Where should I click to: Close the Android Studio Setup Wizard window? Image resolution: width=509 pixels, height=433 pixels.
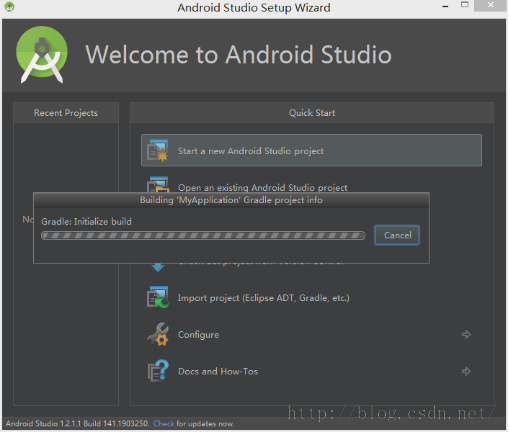490,5
